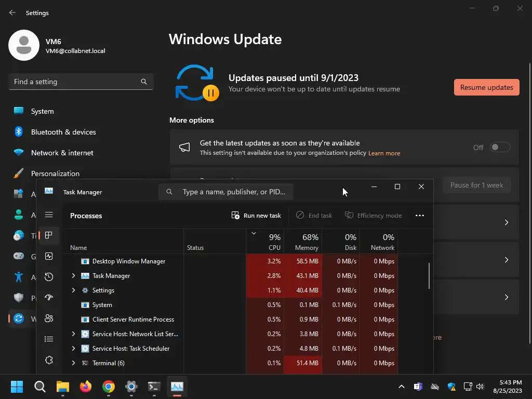The height and width of the screenshot is (399, 532).
Task: Click the Settings page vertical scrollbar
Action: click(x=529, y=204)
